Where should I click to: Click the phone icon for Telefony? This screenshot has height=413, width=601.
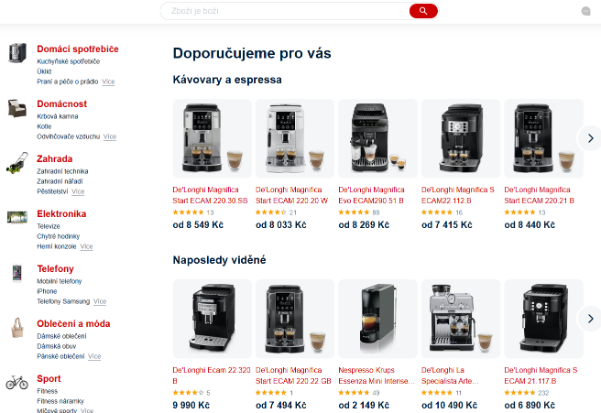tap(17, 273)
